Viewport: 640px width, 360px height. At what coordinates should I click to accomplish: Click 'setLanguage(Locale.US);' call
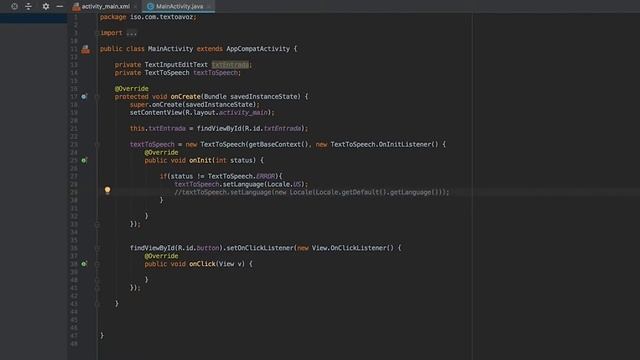point(265,184)
